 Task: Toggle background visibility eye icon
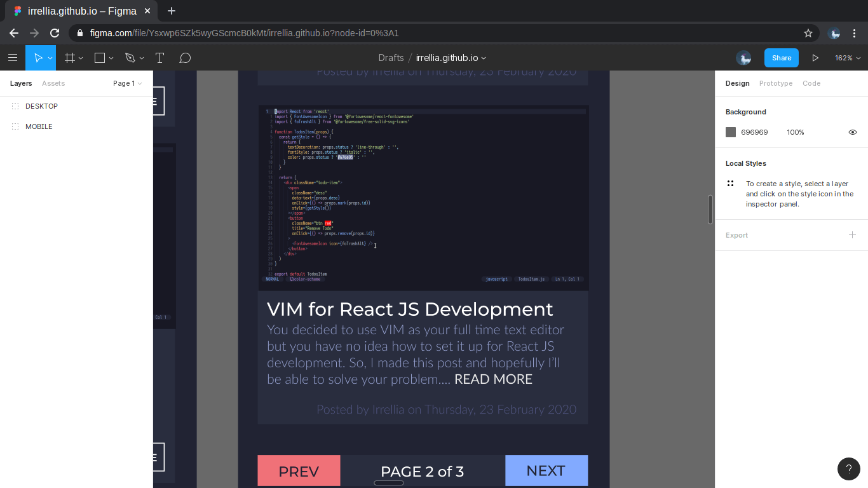click(852, 132)
